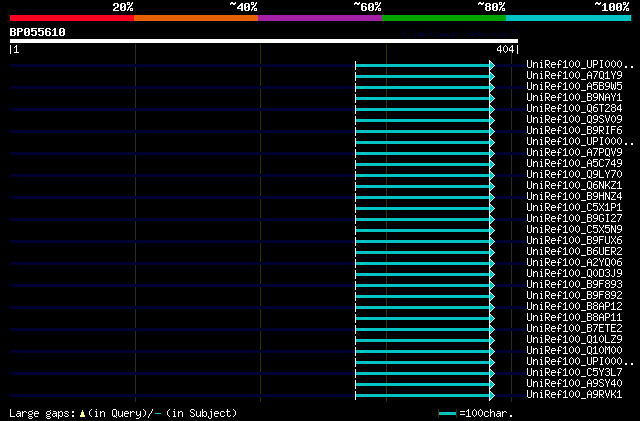Select the UniRef100_Q10M00 label

tap(574, 351)
